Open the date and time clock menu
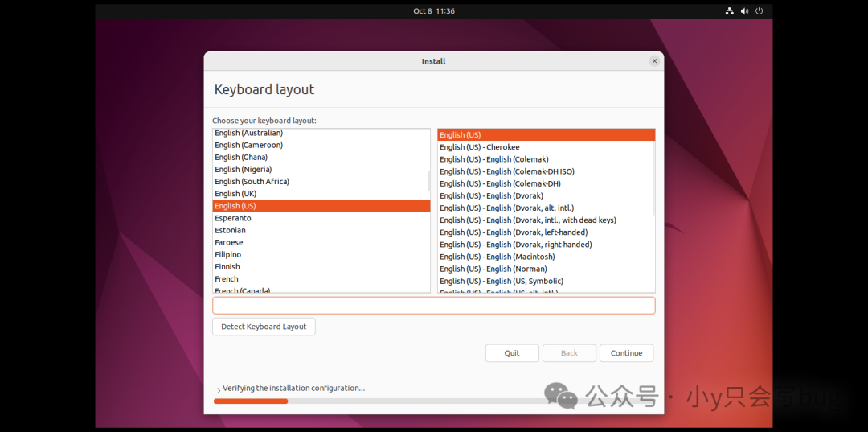This screenshot has width=868, height=432. (x=434, y=11)
